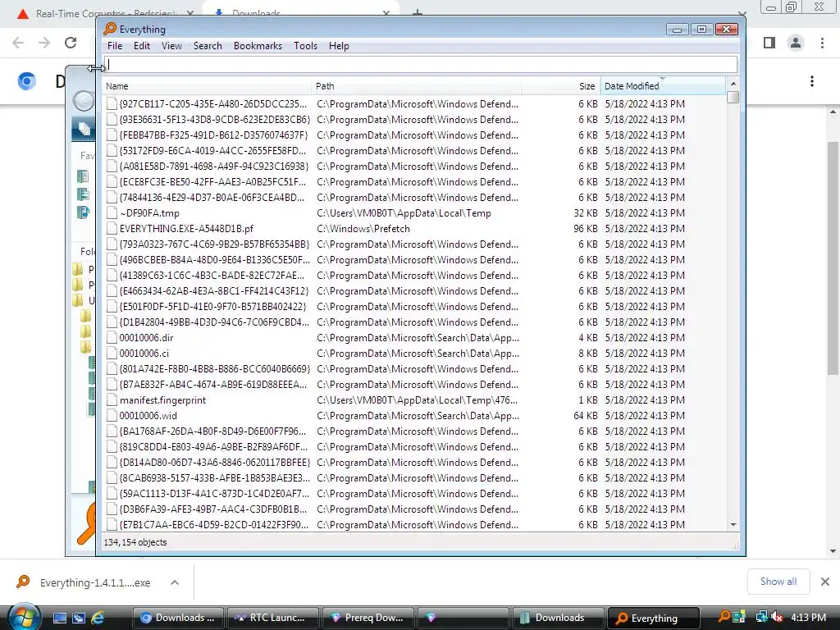Image resolution: width=840 pixels, height=630 pixels.
Task: Open the Edit menu in Everything
Action: (x=141, y=46)
